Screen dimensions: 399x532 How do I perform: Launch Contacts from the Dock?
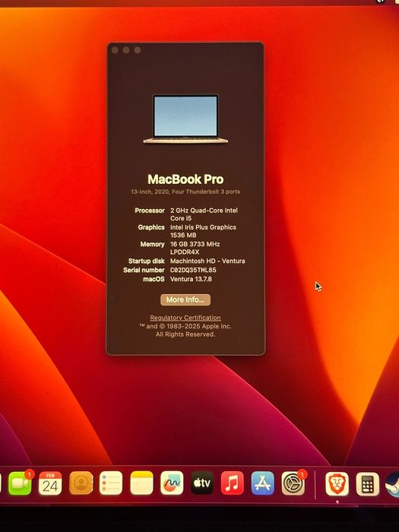point(81,483)
